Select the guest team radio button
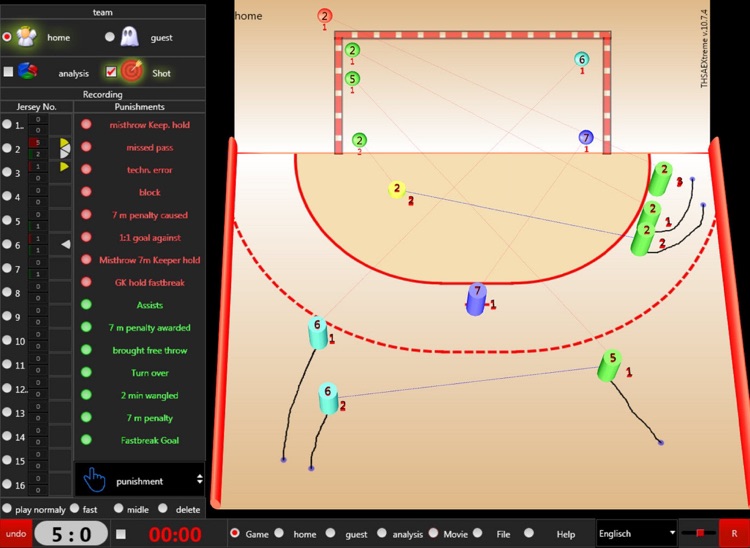This screenshot has height=548, width=750. 110,37
